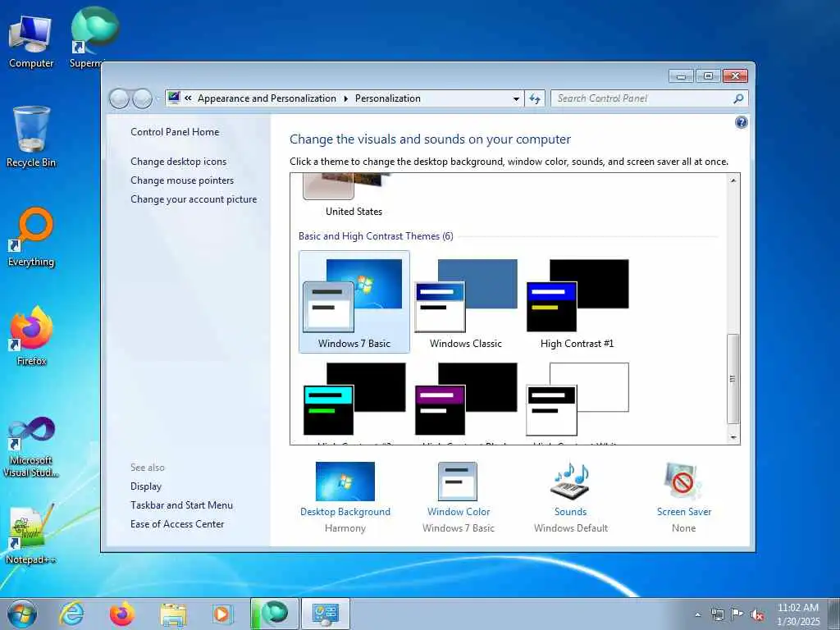Viewport: 840px width, 630px height.
Task: Expand the arrow after Appearance and Personalization
Action: (x=345, y=98)
